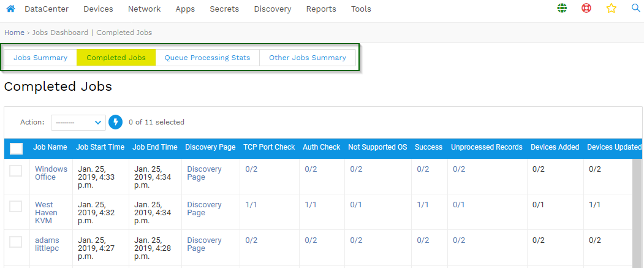The height and width of the screenshot is (268, 644).
Task: Open search with the magnifier icon
Action: (x=636, y=8)
